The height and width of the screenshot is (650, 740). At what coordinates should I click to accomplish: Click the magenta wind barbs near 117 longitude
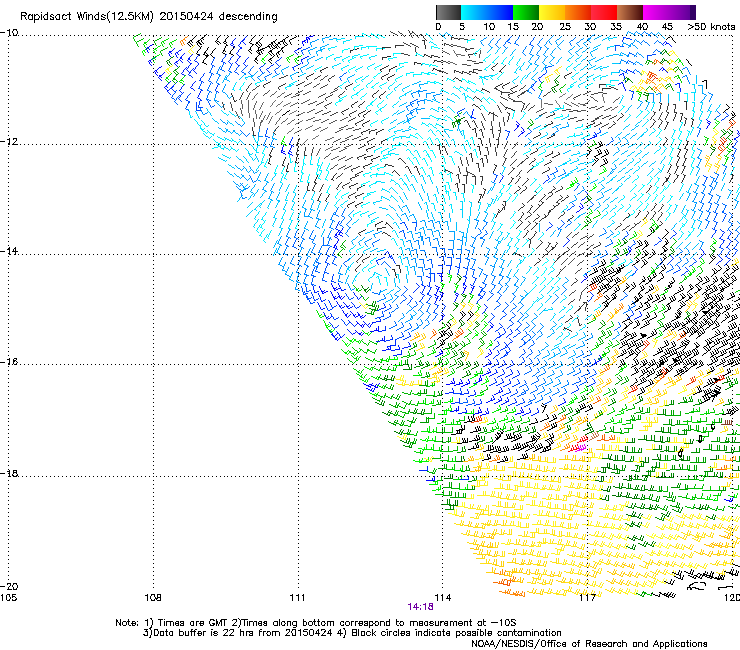pyautogui.click(x=580, y=447)
